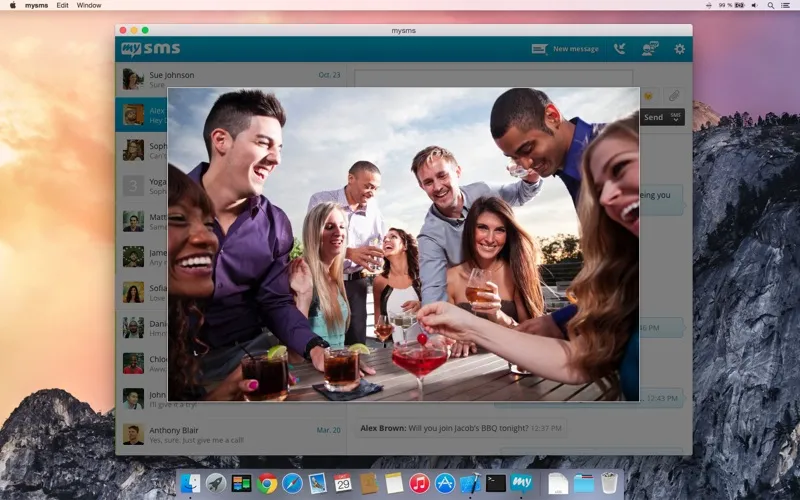This screenshot has width=800, height=500.
Task: Expand the SMS type dropdown arrow
Action: tap(676, 117)
